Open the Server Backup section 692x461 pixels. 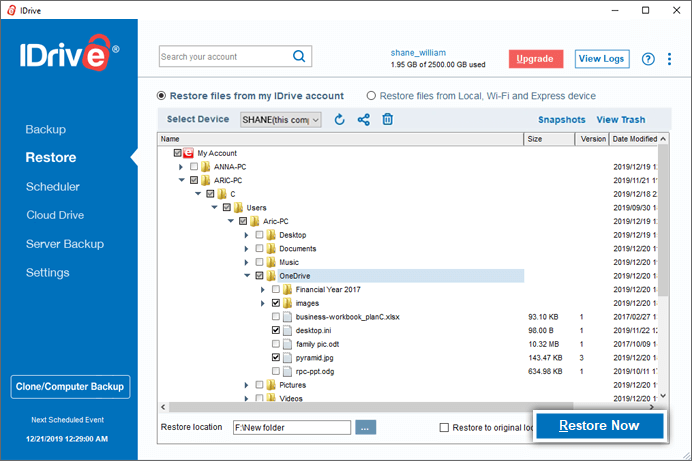[65, 244]
